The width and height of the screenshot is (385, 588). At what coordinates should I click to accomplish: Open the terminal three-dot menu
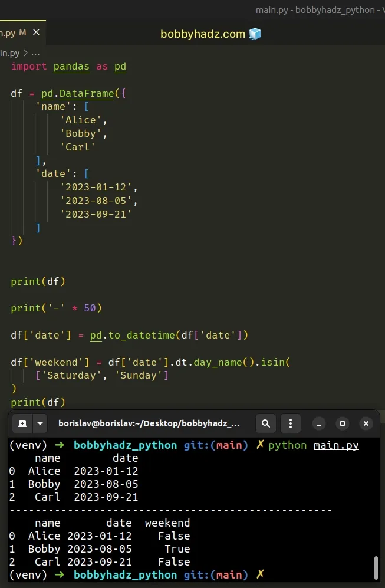click(289, 423)
